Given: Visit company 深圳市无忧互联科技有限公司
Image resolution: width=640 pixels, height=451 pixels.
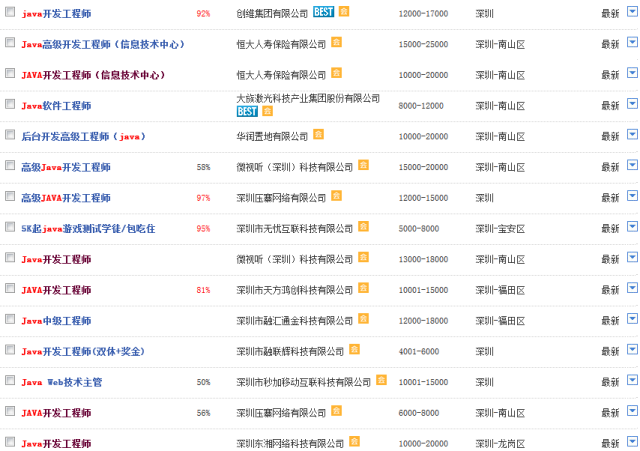Looking at the screenshot, I should pos(295,229).
